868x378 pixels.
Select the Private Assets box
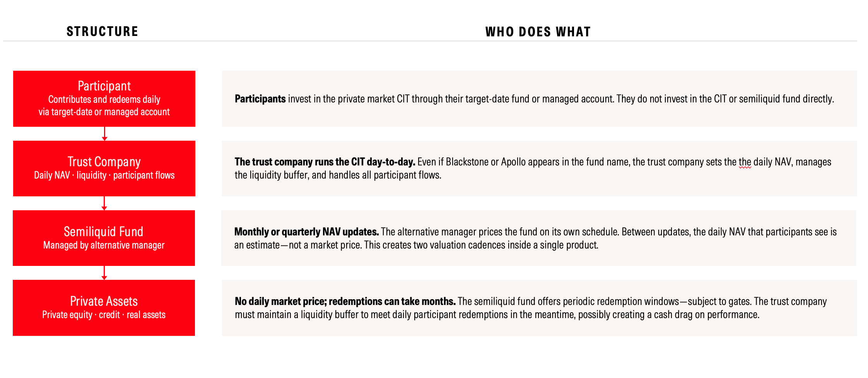[104, 308]
